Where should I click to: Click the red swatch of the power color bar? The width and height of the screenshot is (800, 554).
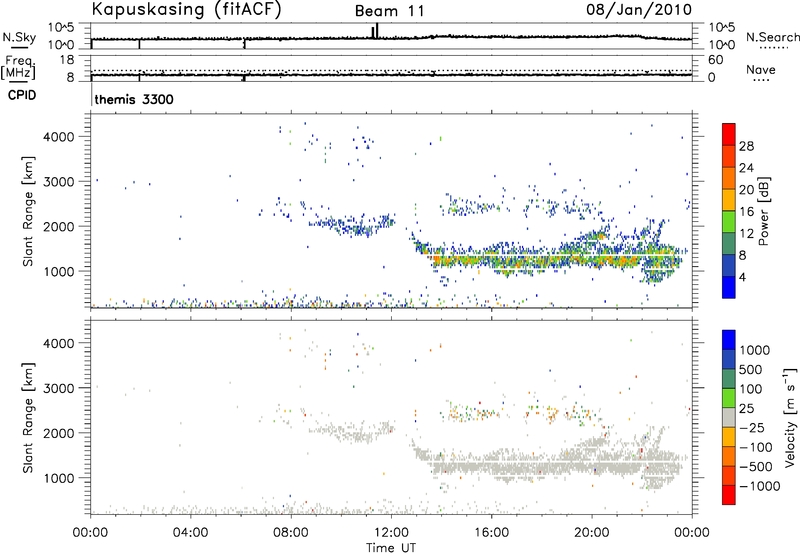point(729,134)
